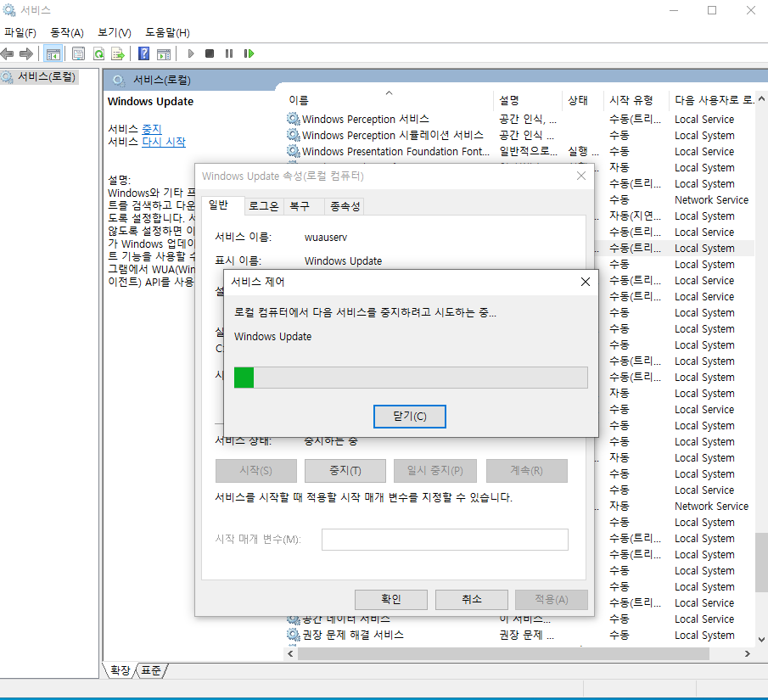The height and width of the screenshot is (700, 768).
Task: Click the vertical scrollbar up arrow
Action: click(761, 98)
